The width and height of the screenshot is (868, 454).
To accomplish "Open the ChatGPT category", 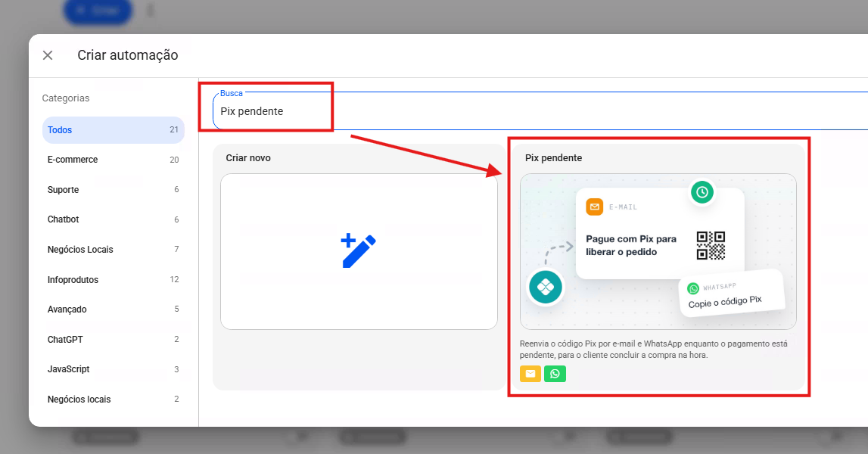I will pyautogui.click(x=113, y=340).
